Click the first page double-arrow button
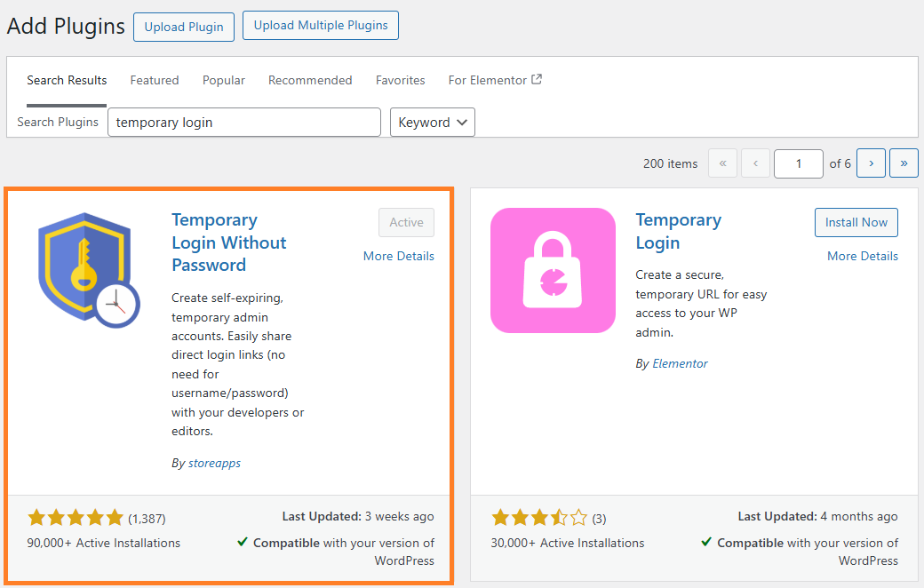This screenshot has height=588, width=924. point(723,163)
